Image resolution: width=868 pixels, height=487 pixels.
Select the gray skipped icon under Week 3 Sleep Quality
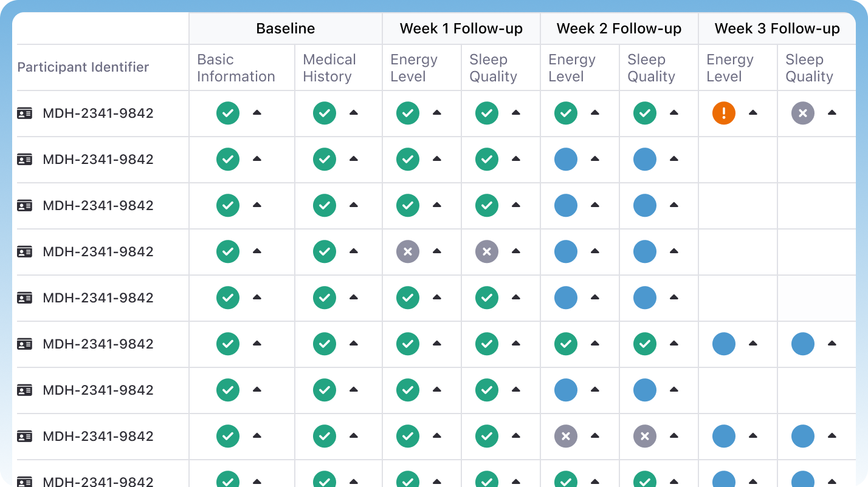[x=802, y=113]
